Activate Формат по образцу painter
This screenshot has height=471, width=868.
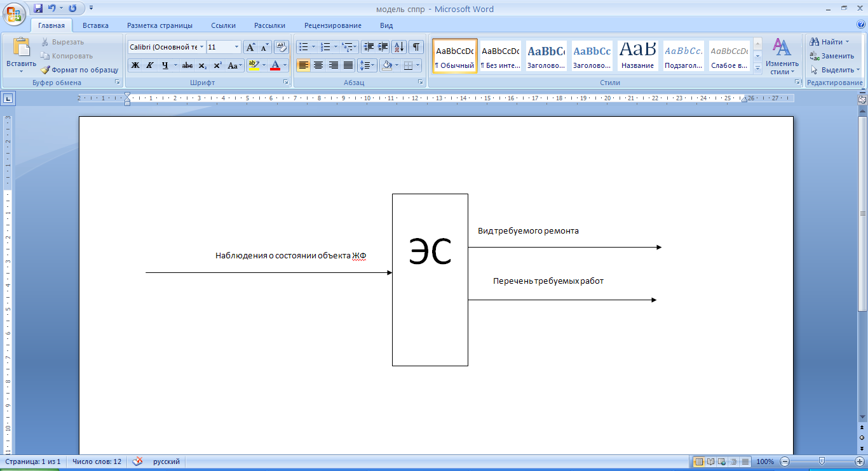pyautogui.click(x=79, y=70)
